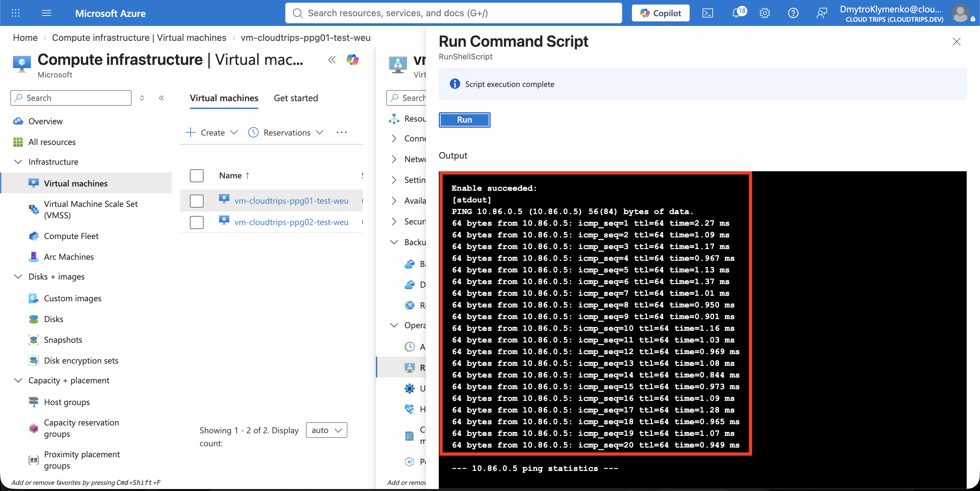Open Proximity placement groups item
The width and height of the screenshot is (980, 491).
point(82,460)
